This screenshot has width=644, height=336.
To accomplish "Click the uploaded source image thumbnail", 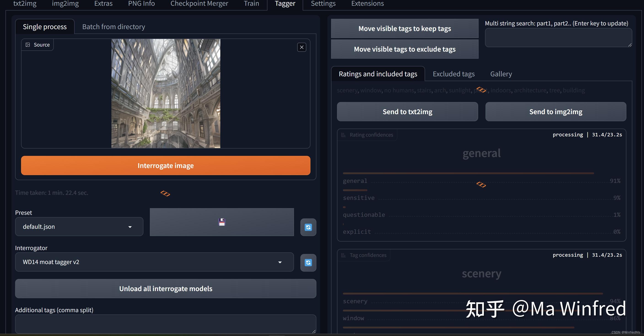I will click(x=165, y=93).
